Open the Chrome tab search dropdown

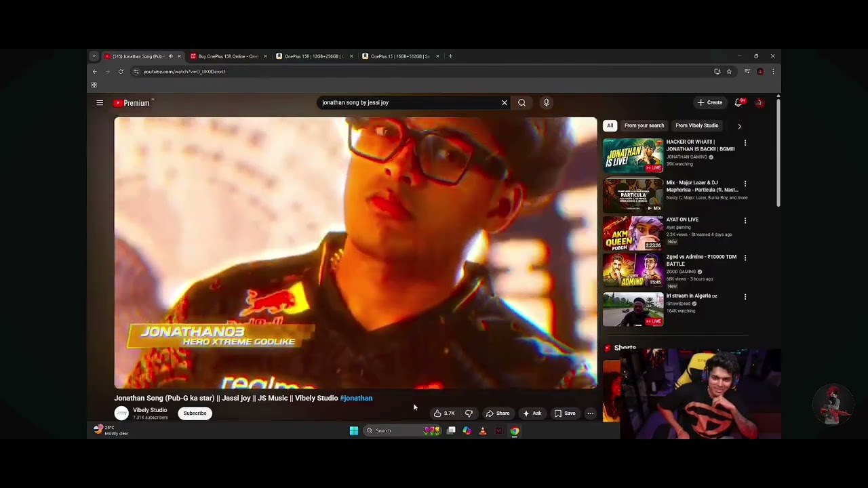point(94,56)
